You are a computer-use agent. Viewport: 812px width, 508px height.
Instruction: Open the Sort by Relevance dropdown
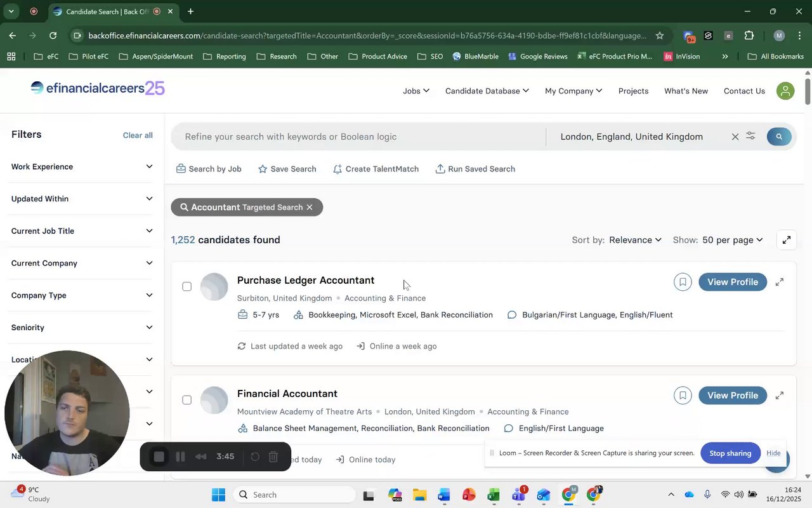pos(635,240)
